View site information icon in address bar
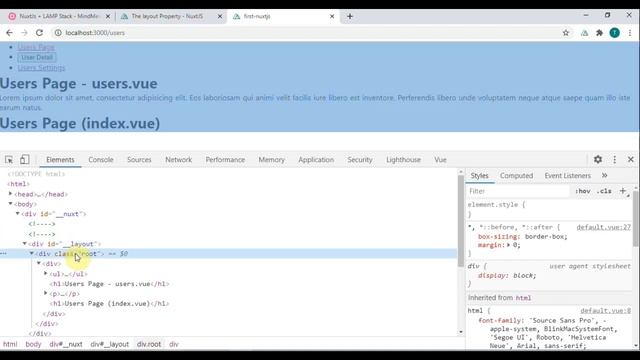 [58, 33]
